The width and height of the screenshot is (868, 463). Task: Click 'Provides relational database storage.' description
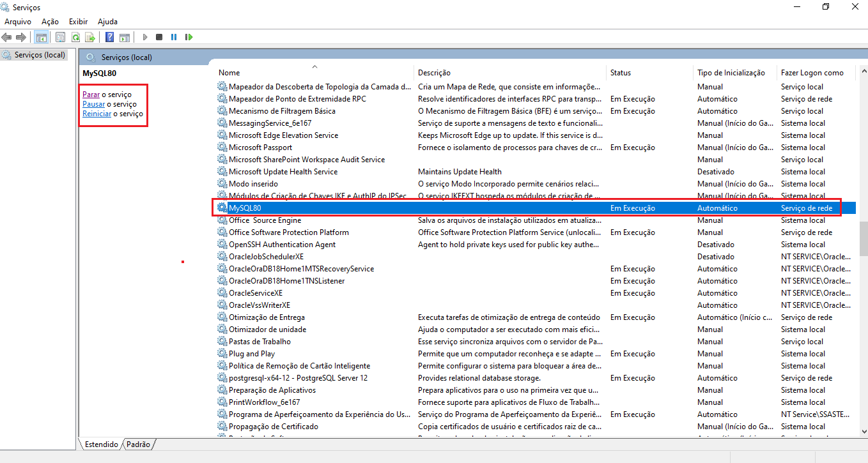click(x=480, y=378)
